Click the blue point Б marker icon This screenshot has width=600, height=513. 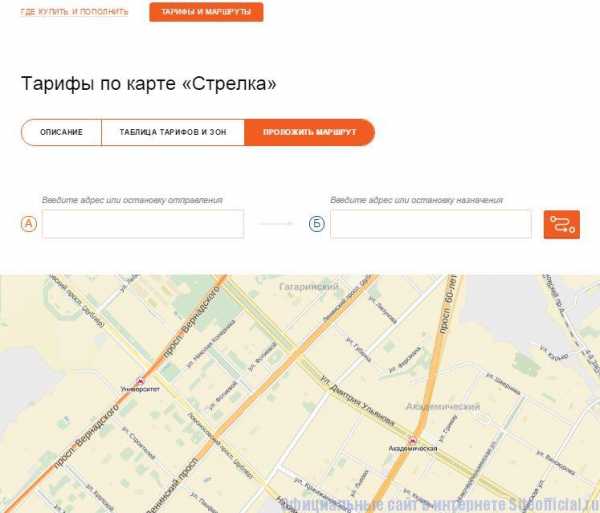tap(316, 224)
